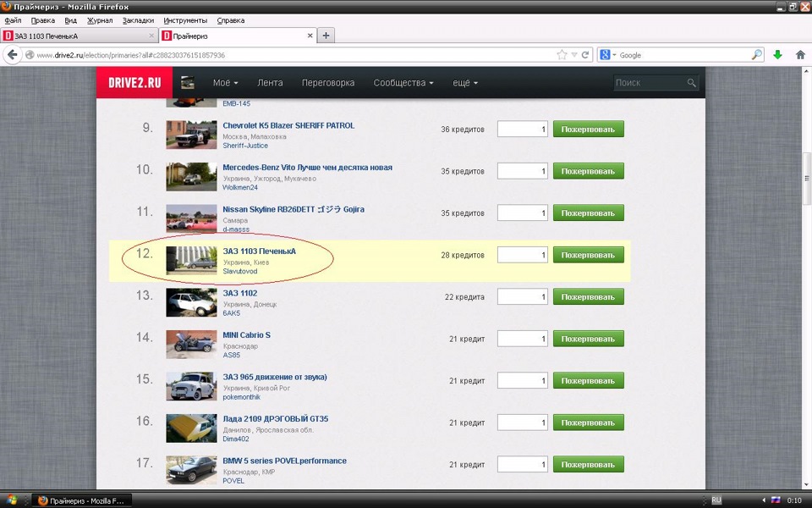
Task: Click the browser Back arrow button
Action: 13,55
